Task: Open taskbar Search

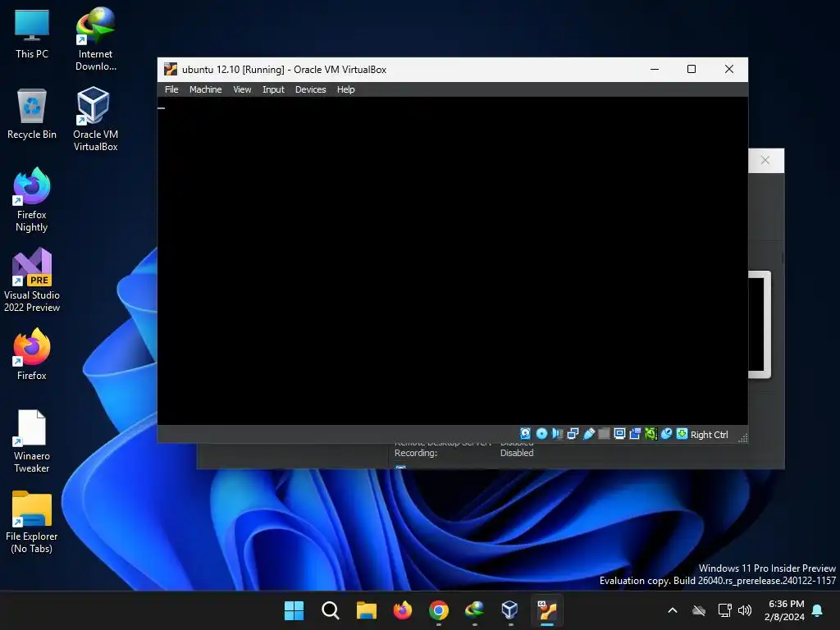Action: click(330, 610)
